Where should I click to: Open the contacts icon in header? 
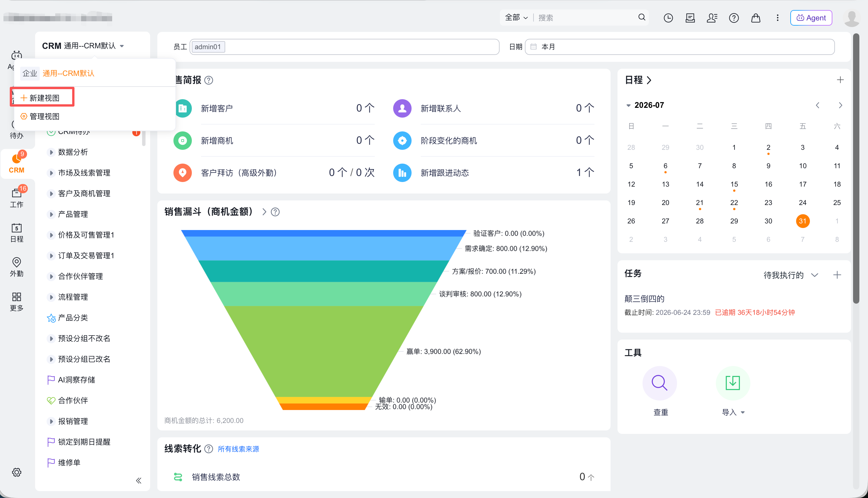coord(712,18)
